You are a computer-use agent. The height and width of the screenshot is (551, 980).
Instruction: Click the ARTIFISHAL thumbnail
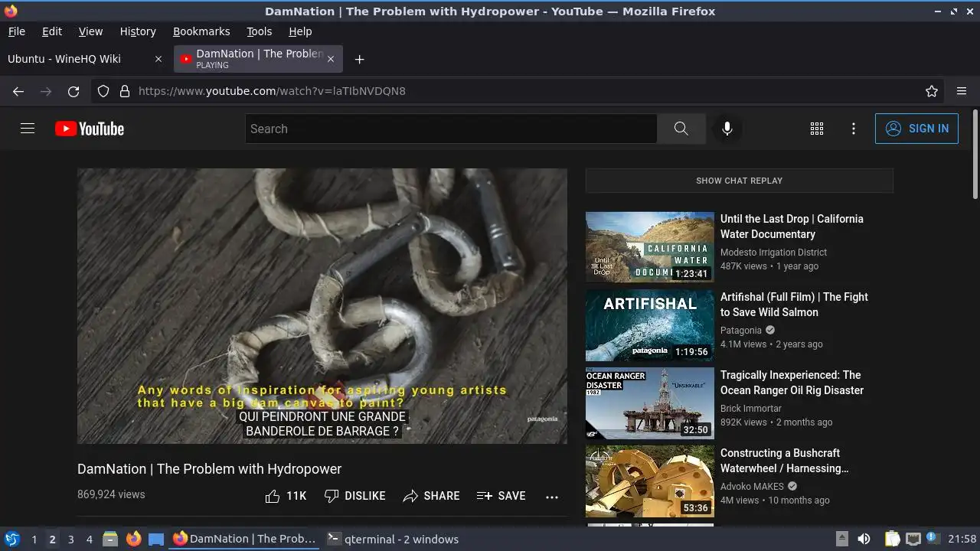point(649,326)
